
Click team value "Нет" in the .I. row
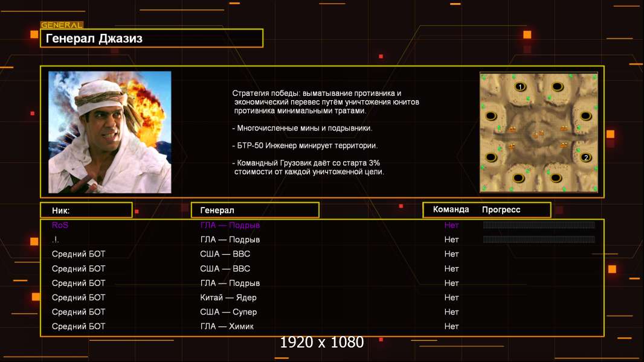pos(451,240)
